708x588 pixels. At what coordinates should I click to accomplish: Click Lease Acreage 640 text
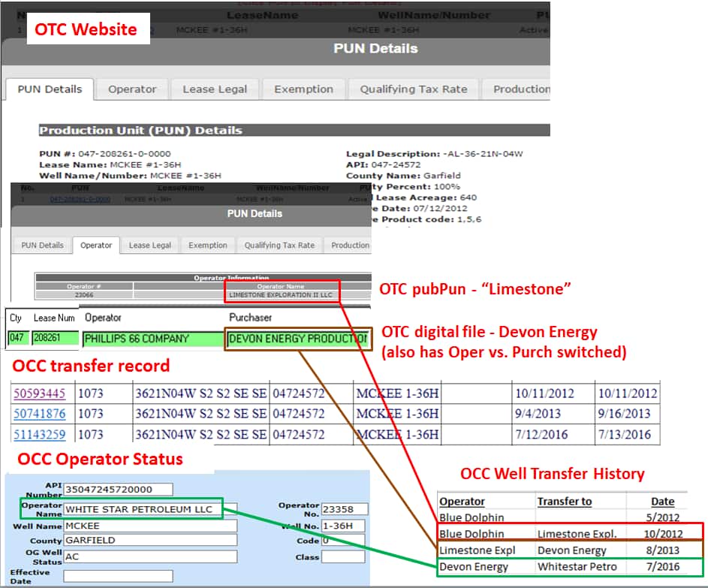click(426, 198)
